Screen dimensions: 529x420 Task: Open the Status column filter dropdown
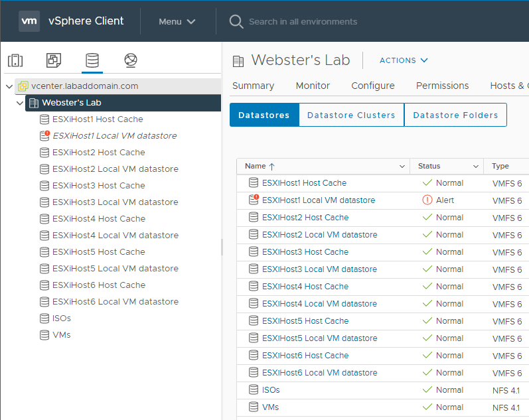coord(475,167)
